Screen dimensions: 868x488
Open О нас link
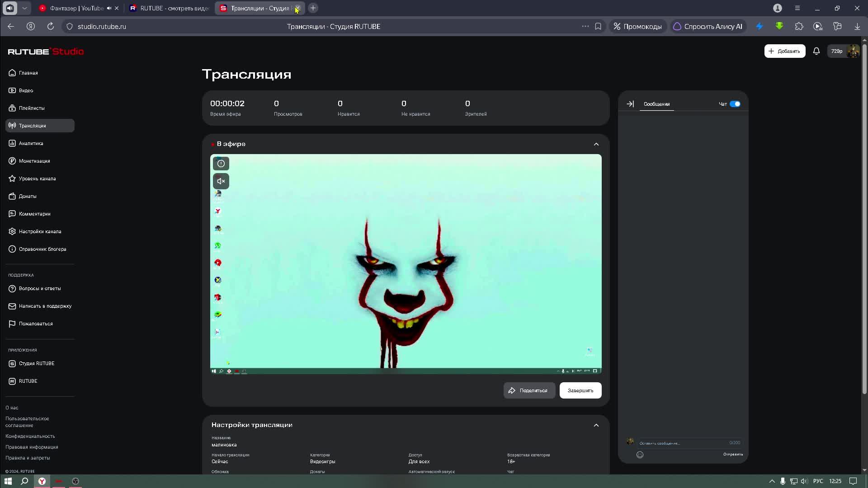(12, 408)
